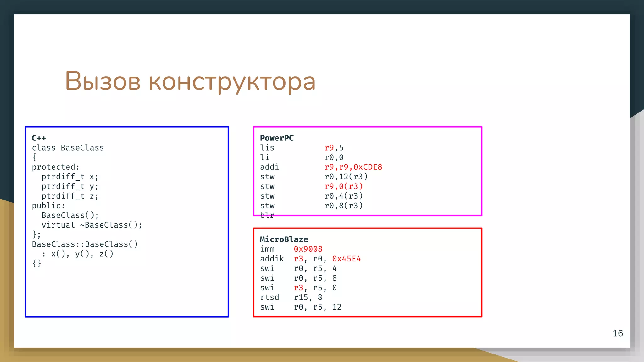Click operands 'r15, 8'
Image resolution: width=644 pixels, height=362 pixels.
coord(308,298)
